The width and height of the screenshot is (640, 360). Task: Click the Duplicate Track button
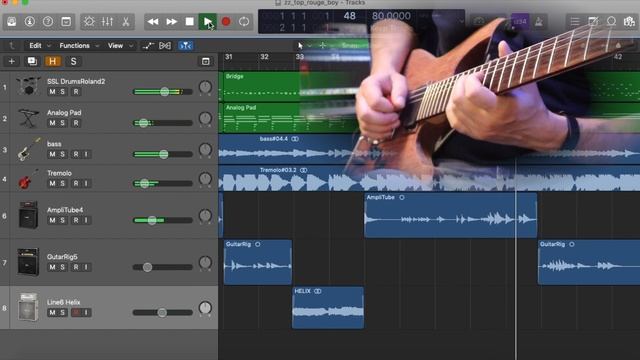tap(32, 61)
